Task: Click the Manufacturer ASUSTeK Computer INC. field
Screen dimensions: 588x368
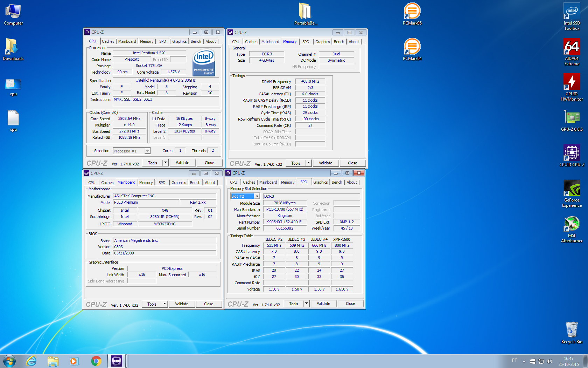Action: [x=164, y=196]
